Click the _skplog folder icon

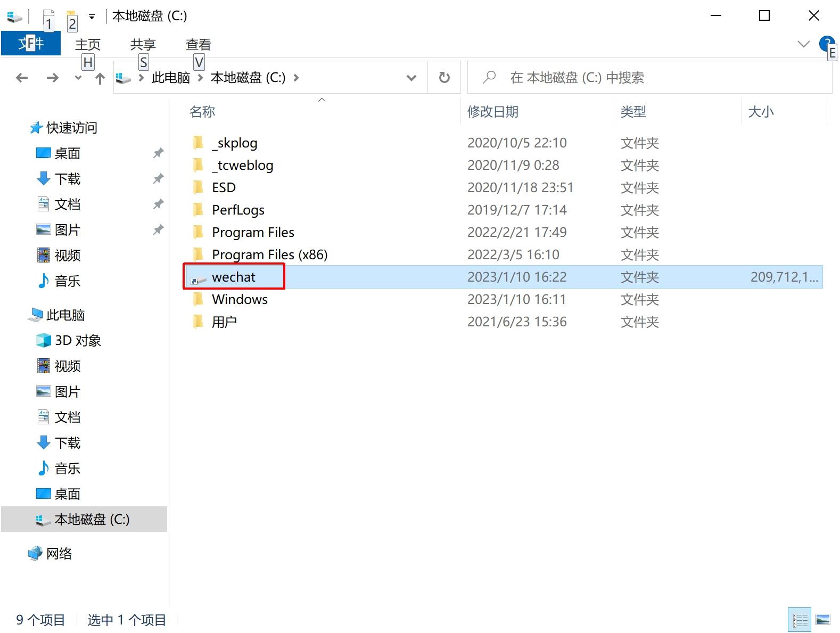198,143
